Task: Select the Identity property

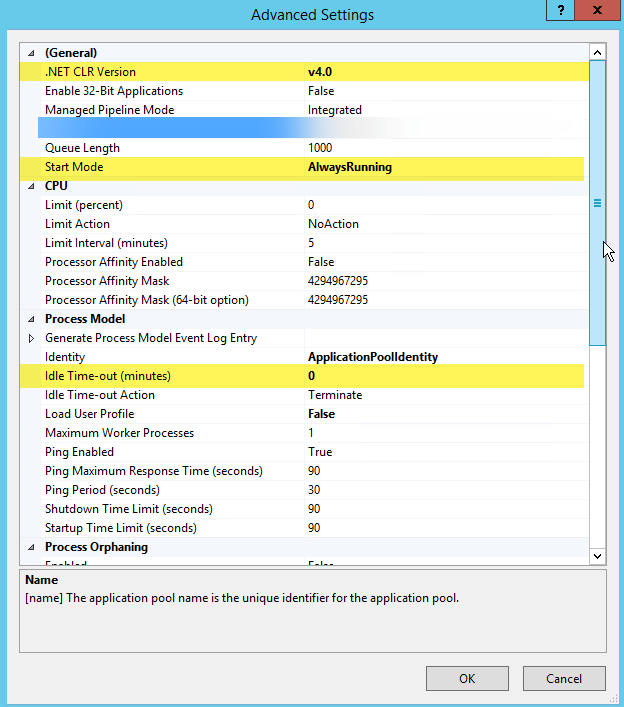Action: [x=65, y=357]
